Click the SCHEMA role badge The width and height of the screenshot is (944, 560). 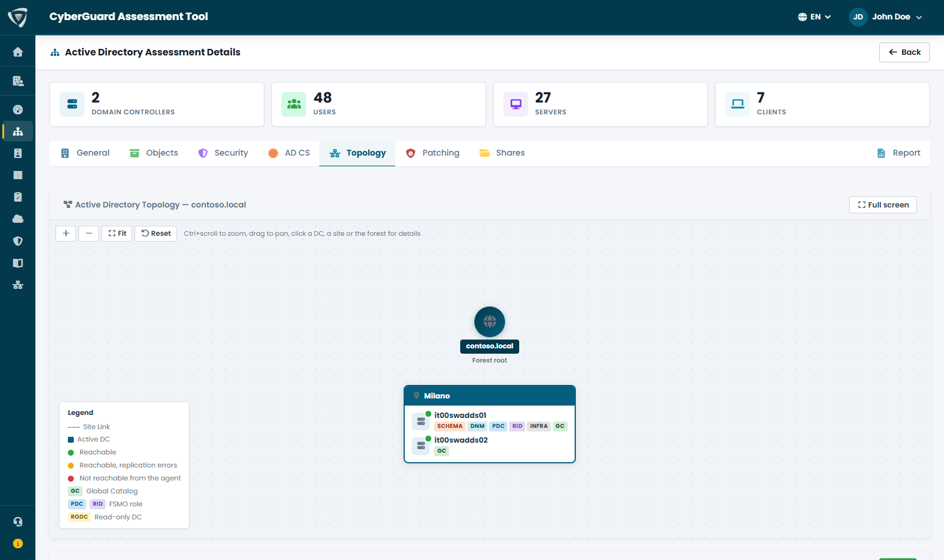(x=450, y=426)
